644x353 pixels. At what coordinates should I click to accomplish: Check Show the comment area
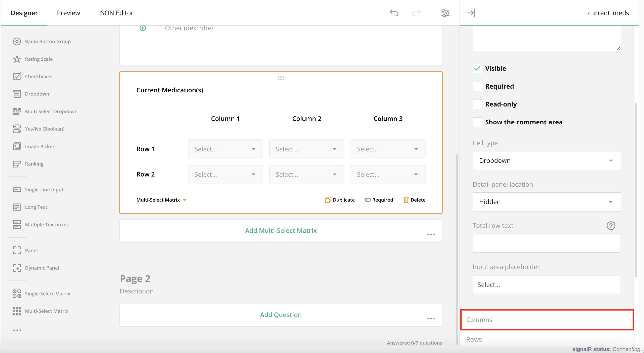click(x=477, y=122)
